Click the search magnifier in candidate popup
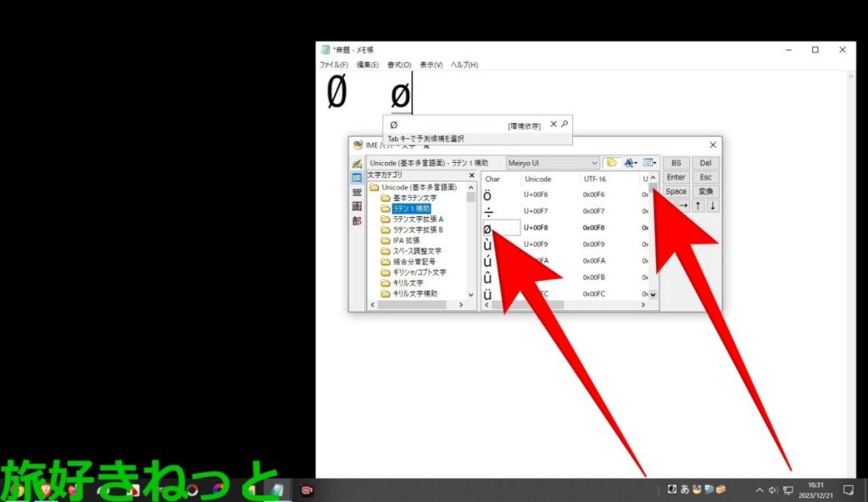The image size is (868, 502). [565, 124]
